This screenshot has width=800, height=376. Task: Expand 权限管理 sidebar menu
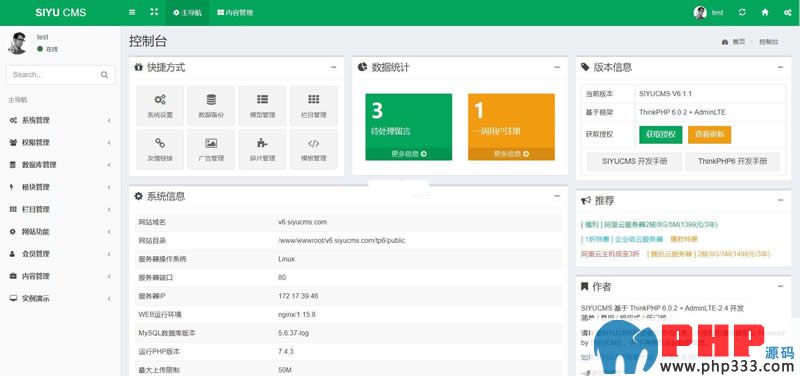(60, 142)
